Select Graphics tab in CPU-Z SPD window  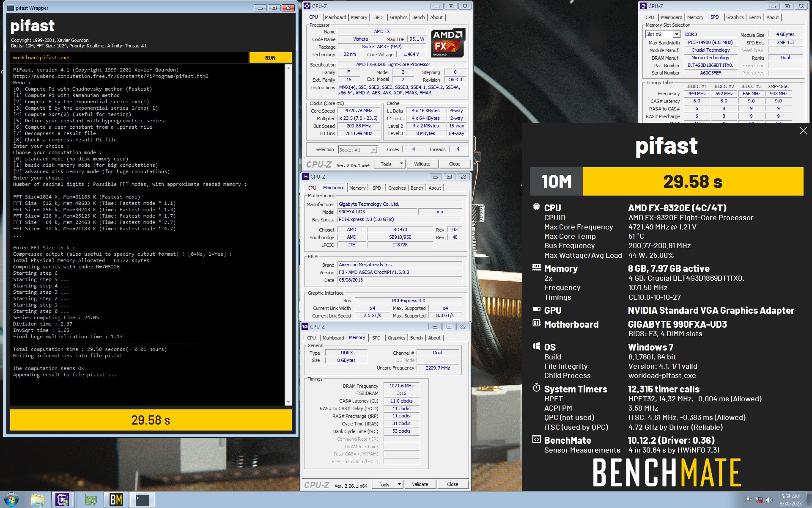click(x=735, y=17)
